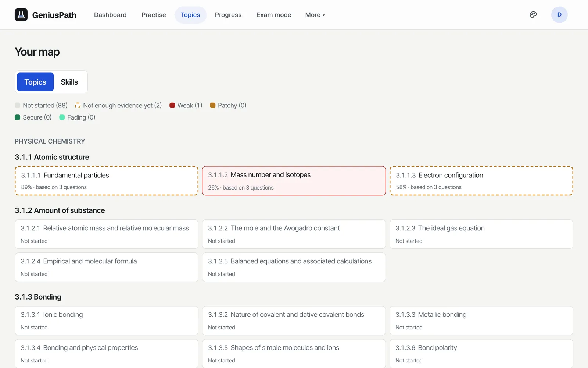Open the user avatar D menu
This screenshot has width=588, height=368.
tap(559, 15)
